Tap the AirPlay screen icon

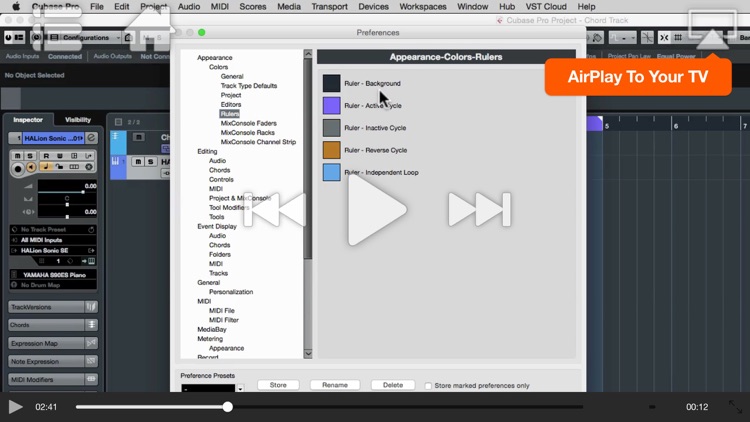pos(712,30)
